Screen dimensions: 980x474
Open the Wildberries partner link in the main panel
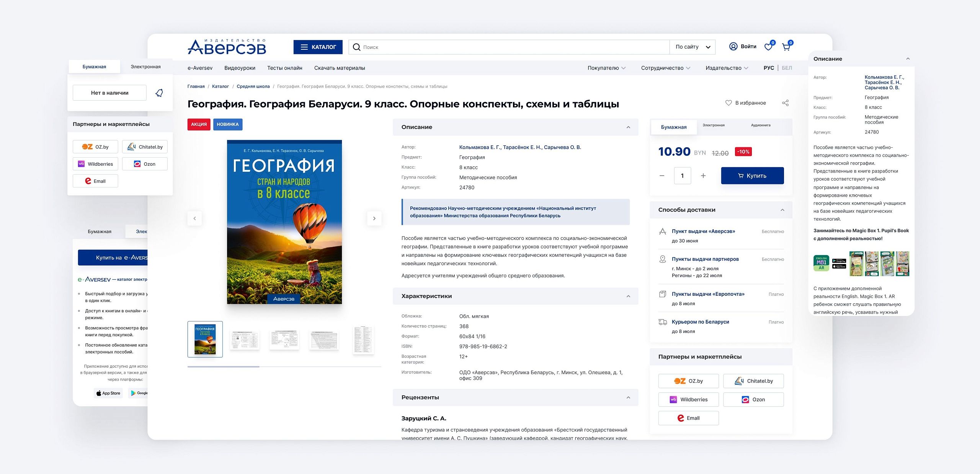(688, 399)
